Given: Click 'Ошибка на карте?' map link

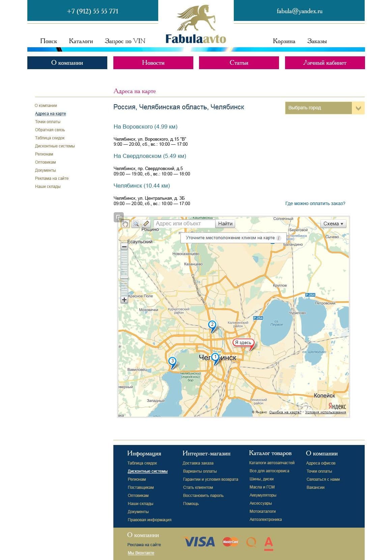Looking at the screenshot, I should tap(285, 412).
